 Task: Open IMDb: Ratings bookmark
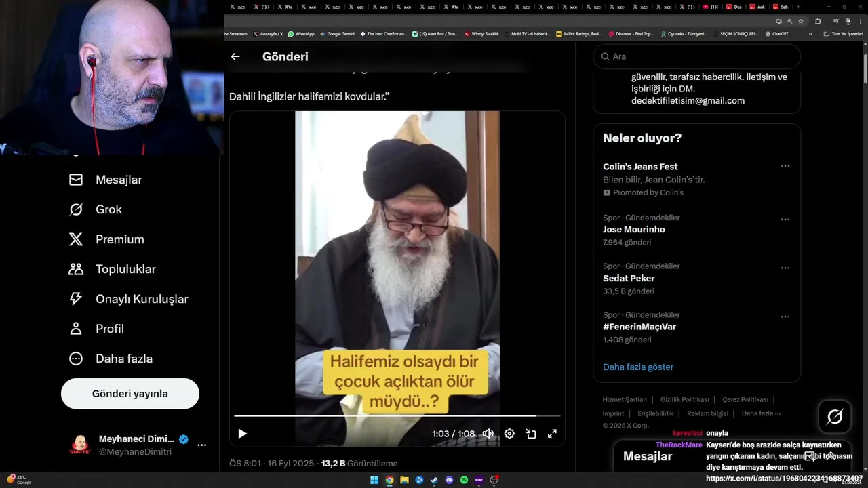click(x=578, y=34)
